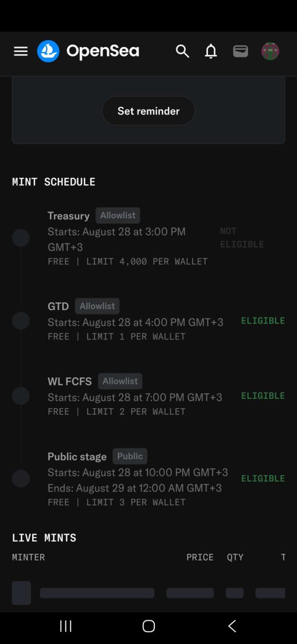Tap the OpenSea sailboat logo
Viewport: 297px width, 644px height.
tap(48, 52)
